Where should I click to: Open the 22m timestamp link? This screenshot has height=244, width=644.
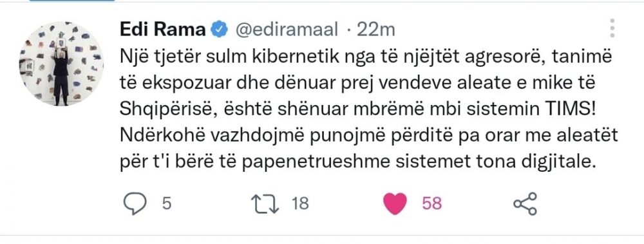[376, 30]
